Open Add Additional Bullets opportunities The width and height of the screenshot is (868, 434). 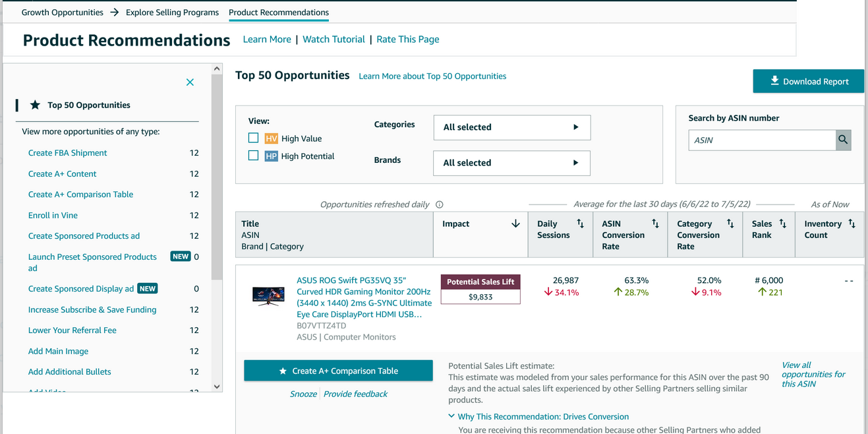[70, 372]
